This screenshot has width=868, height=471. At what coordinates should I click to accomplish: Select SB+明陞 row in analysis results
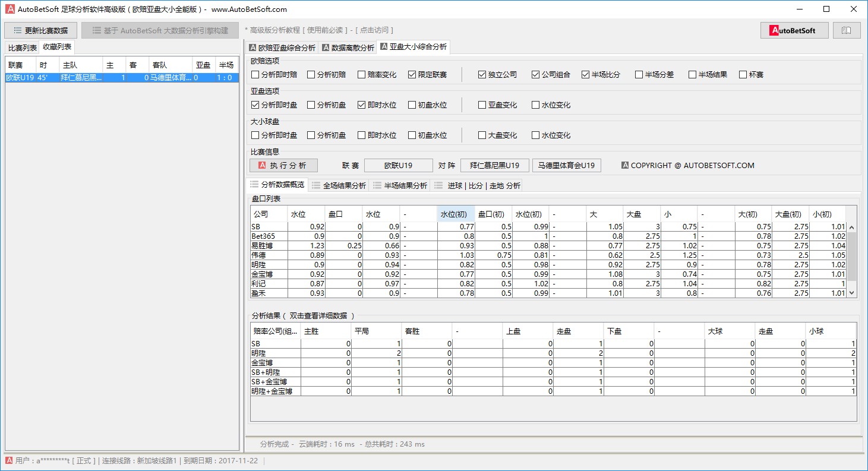pos(553,372)
